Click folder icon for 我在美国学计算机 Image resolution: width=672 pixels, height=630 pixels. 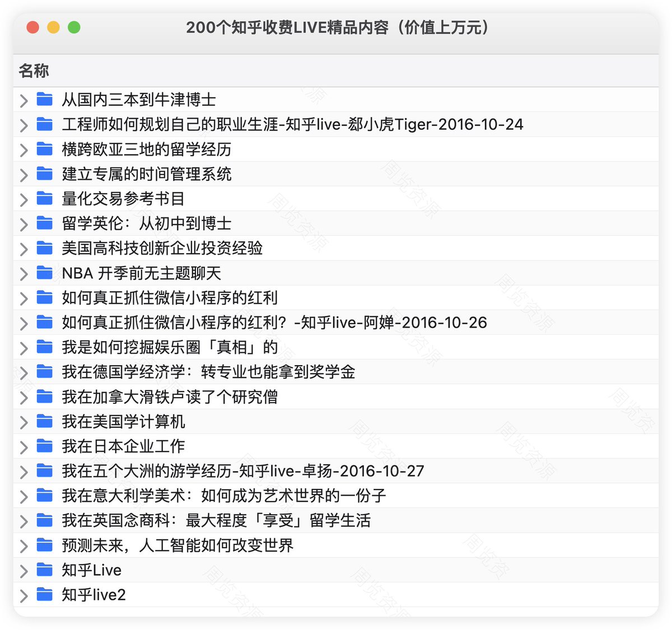pos(45,421)
